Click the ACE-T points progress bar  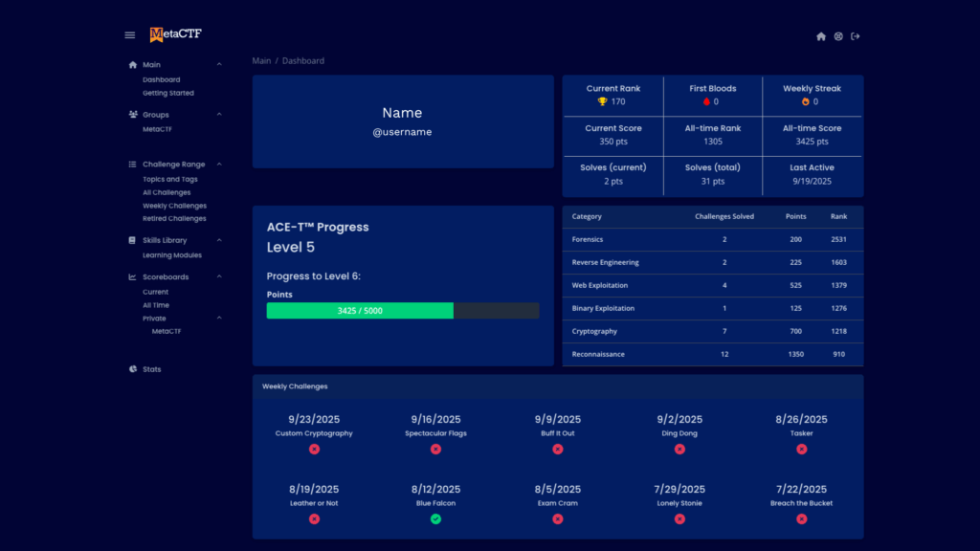click(402, 311)
